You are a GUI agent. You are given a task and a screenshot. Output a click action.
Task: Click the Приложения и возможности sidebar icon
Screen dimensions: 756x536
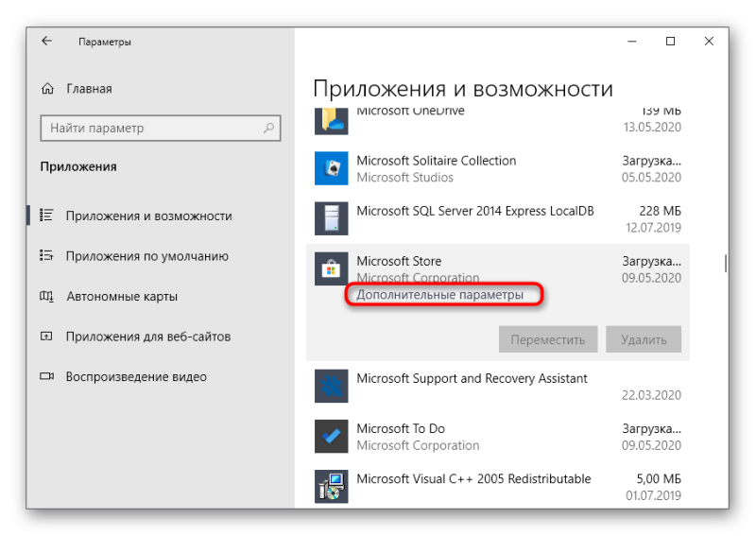(46, 216)
